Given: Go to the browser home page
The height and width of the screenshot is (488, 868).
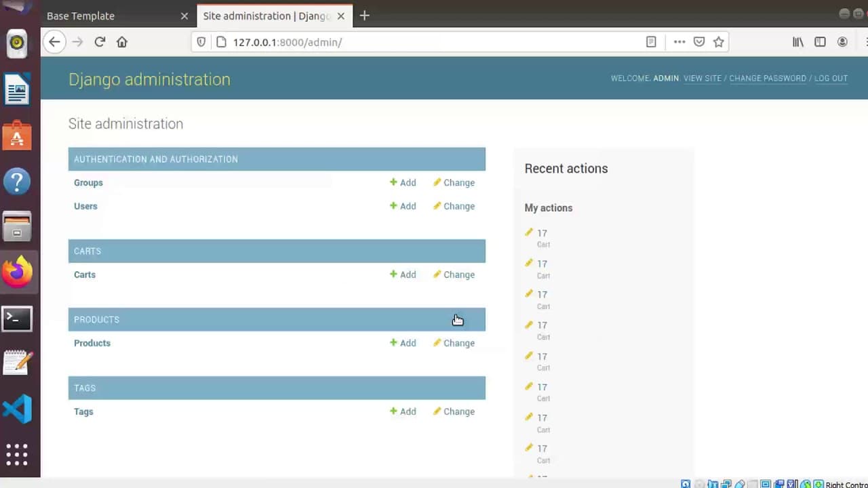Looking at the screenshot, I should click(x=122, y=42).
